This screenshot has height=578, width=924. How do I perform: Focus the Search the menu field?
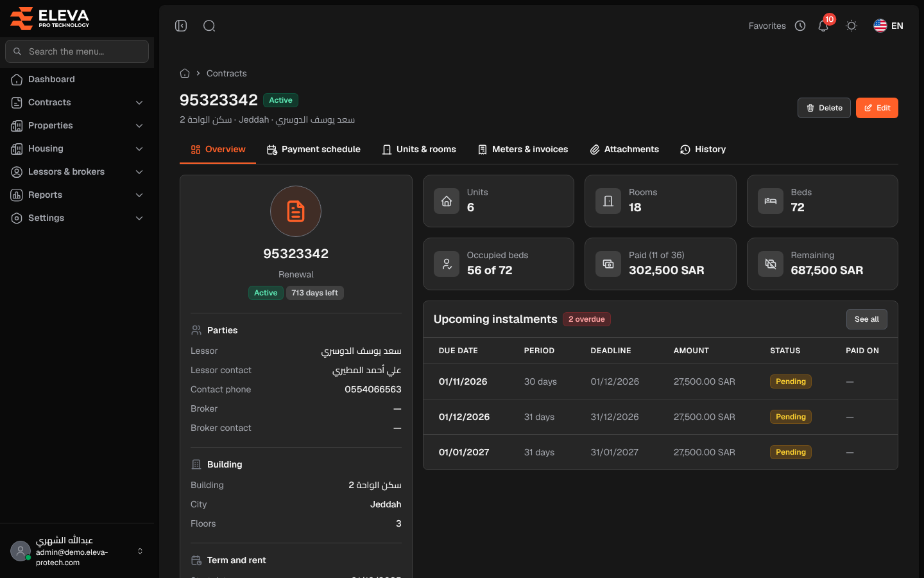pyautogui.click(x=77, y=51)
